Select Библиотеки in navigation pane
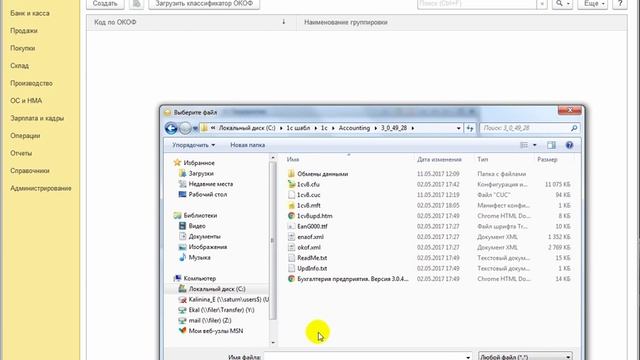 coord(200,216)
